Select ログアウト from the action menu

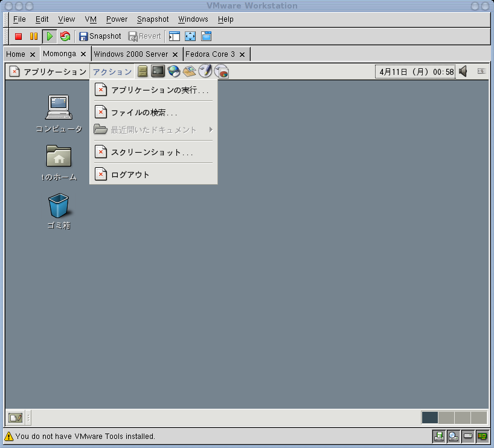click(130, 174)
